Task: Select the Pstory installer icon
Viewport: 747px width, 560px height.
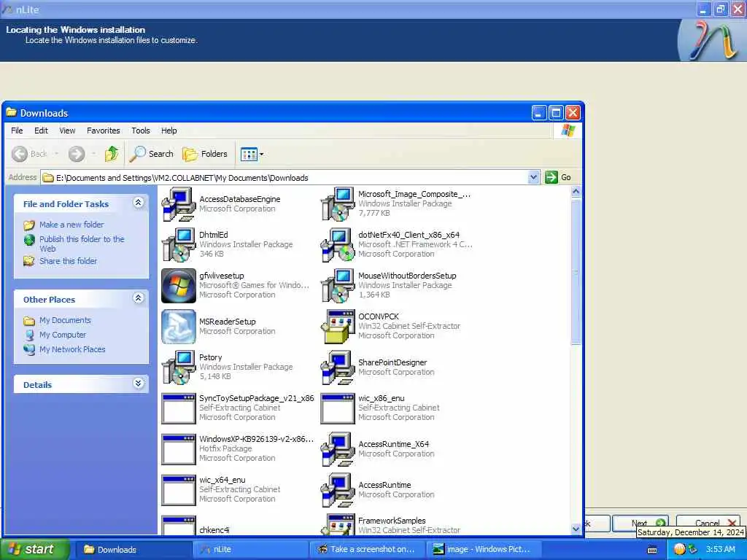Action: click(x=178, y=367)
